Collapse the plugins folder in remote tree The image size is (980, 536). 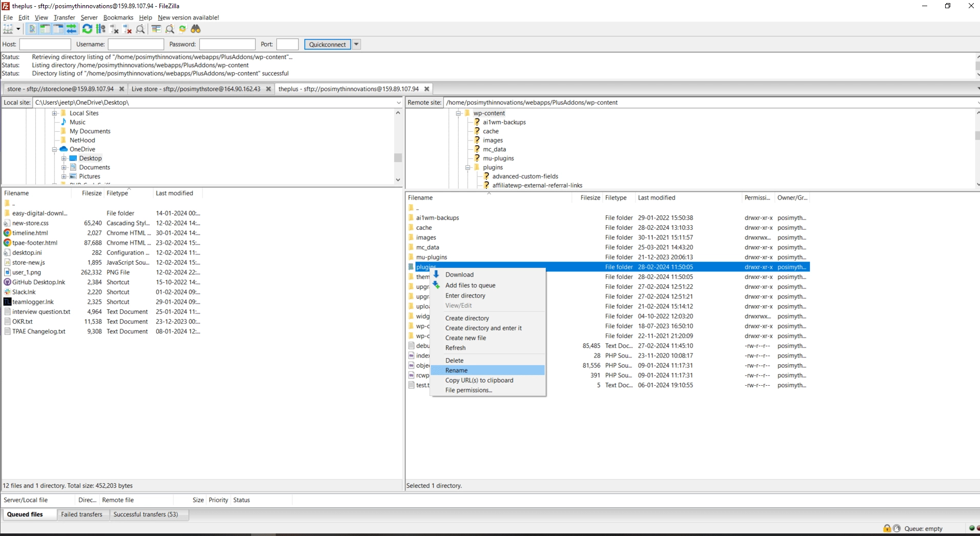[x=467, y=167]
